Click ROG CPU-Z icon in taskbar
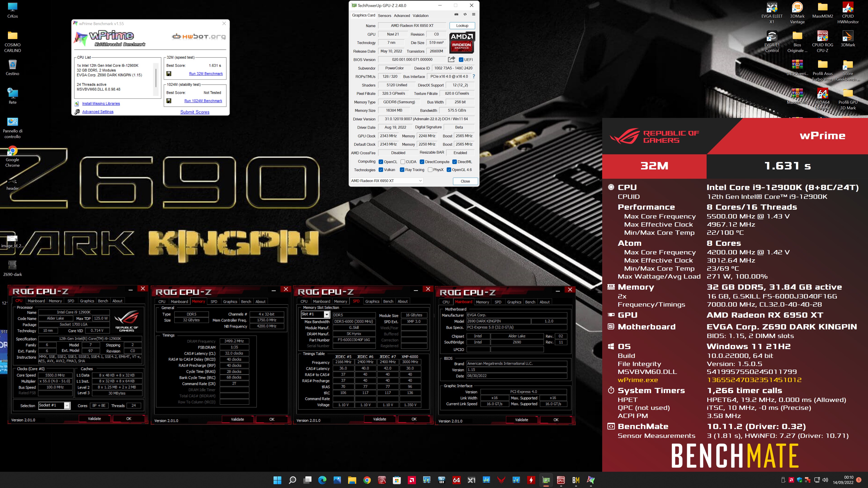This screenshot has height=488, width=868. pyautogui.click(x=561, y=480)
